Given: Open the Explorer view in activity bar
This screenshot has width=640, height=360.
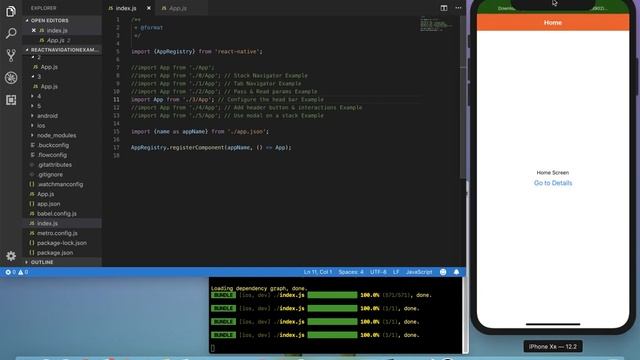Looking at the screenshot, I should [x=11, y=11].
